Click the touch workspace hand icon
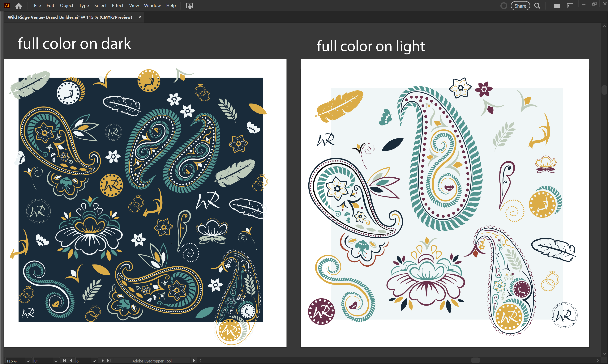 pyautogui.click(x=189, y=6)
